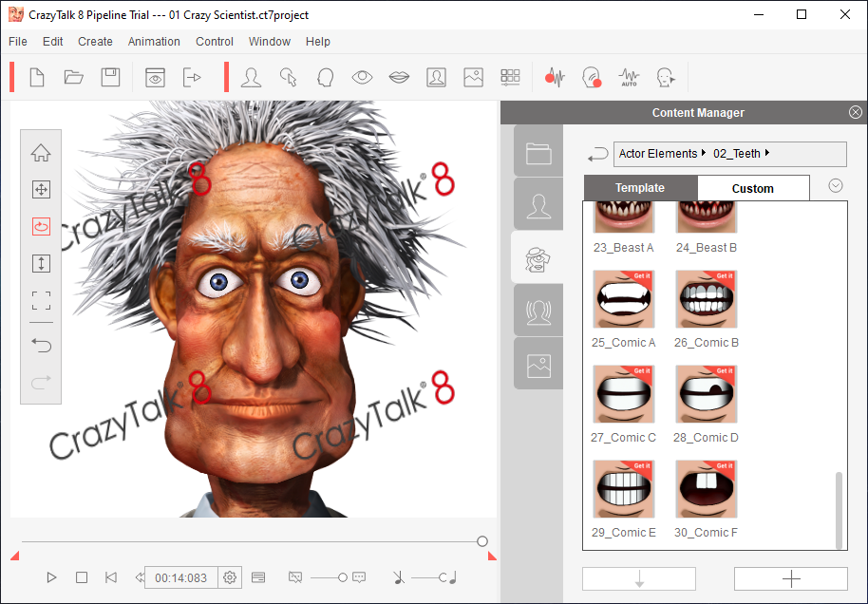
Task: Open the Background image icon in the toolbar
Action: pos(473,77)
